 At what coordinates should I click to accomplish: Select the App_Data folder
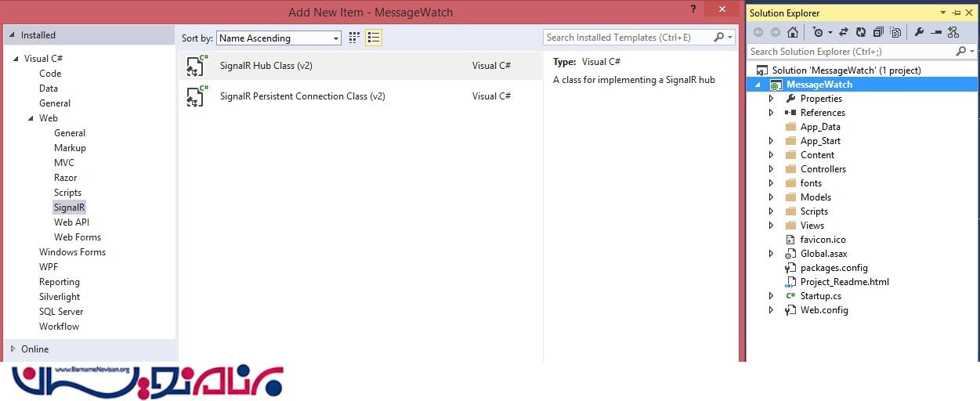coord(820,127)
